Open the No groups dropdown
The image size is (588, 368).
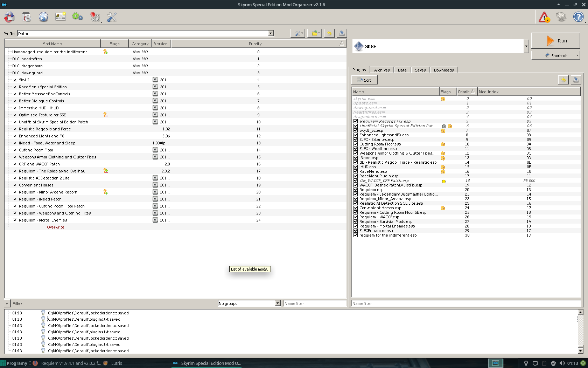tap(249, 303)
